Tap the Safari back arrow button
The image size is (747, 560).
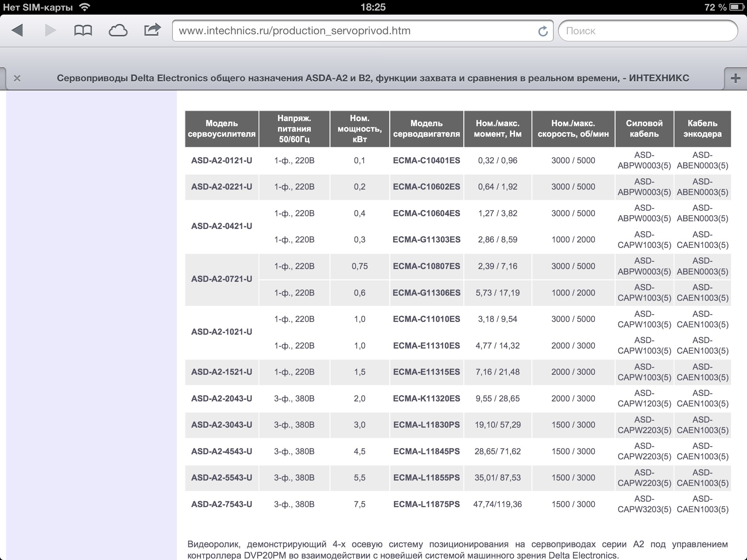pyautogui.click(x=18, y=31)
